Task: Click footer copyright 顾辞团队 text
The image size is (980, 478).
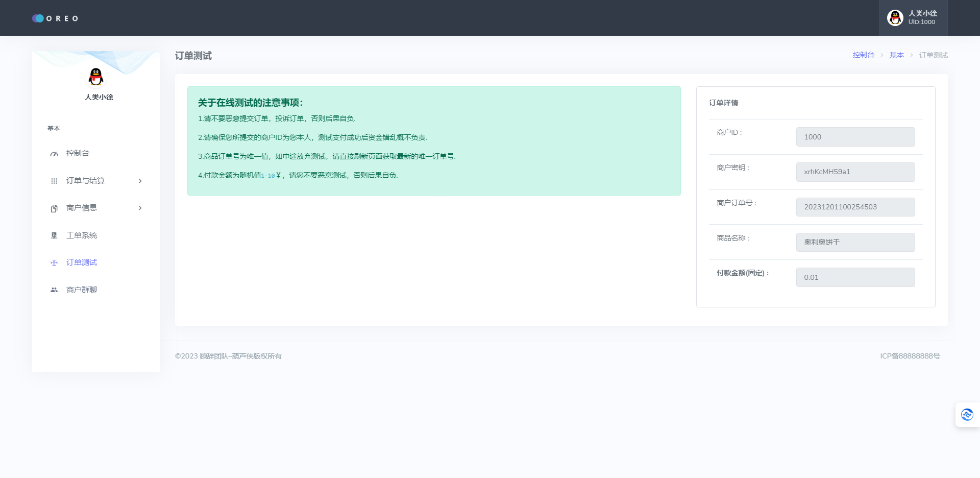Action: tap(228, 356)
